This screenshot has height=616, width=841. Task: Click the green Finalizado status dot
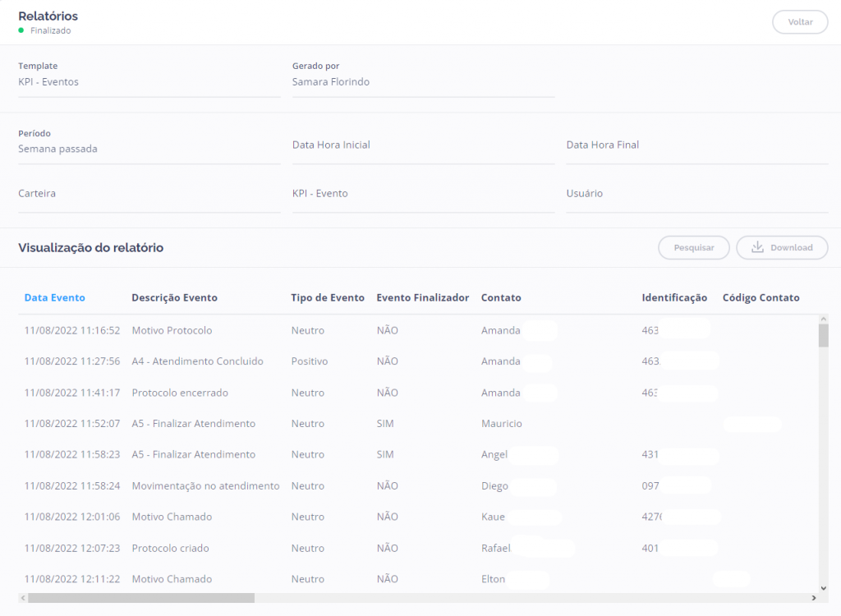coord(21,30)
